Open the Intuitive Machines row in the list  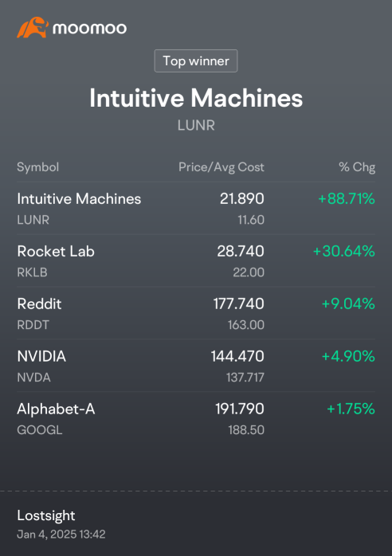pyautogui.click(x=196, y=209)
